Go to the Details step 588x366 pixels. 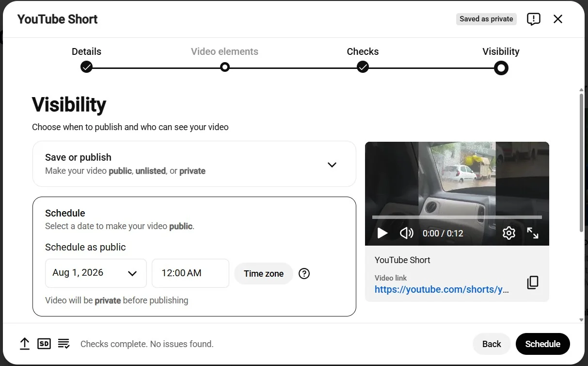[x=86, y=59]
